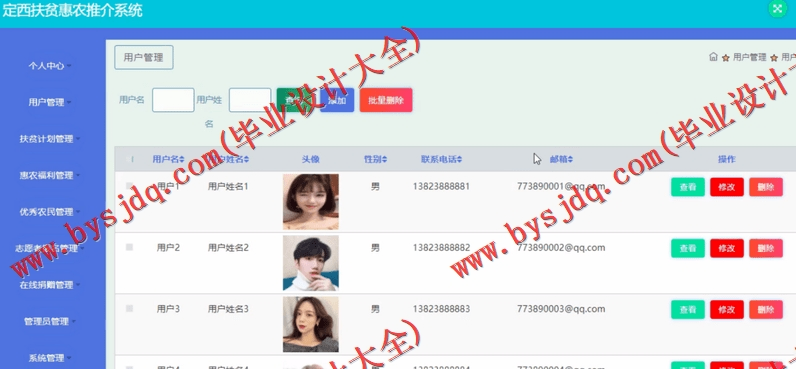The image size is (796, 369).
Task: Click the home icon in breadcrumb
Action: click(x=713, y=57)
